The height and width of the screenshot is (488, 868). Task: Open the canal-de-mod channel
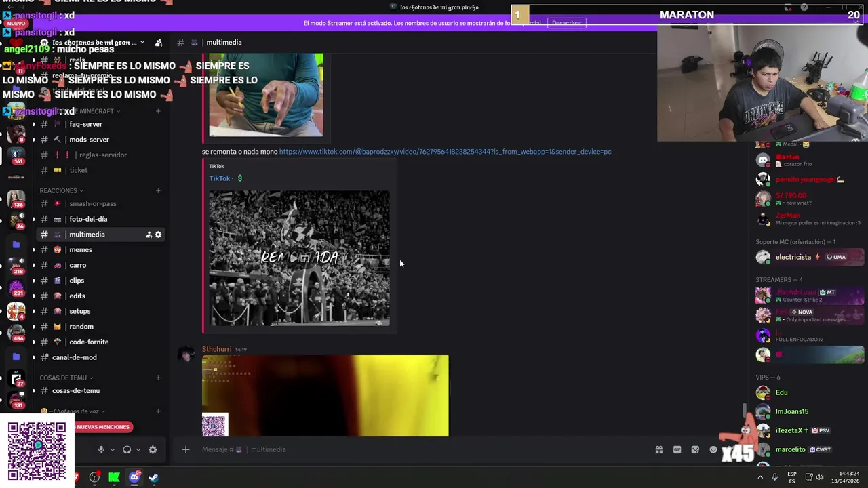(100, 357)
